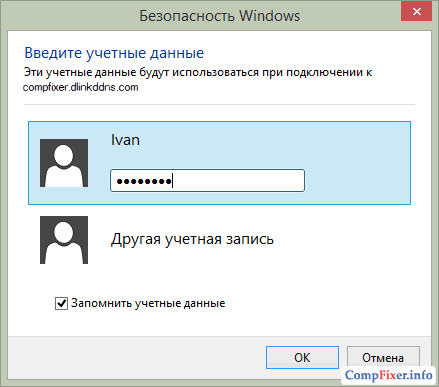Cancel the dialog with the Отмена button
This screenshot has width=439, height=387.
pyautogui.click(x=383, y=357)
